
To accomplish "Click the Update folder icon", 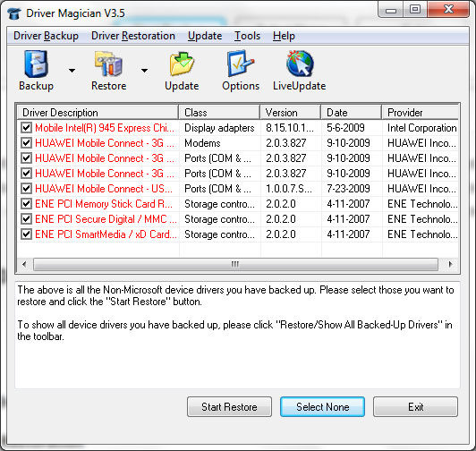I will [x=182, y=71].
